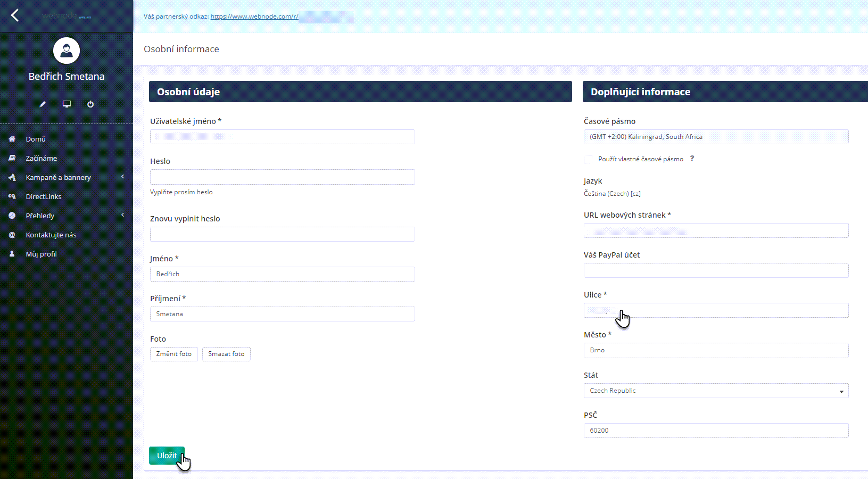This screenshot has height=479, width=868.
Task: Click the power logout icon
Action: click(x=90, y=104)
